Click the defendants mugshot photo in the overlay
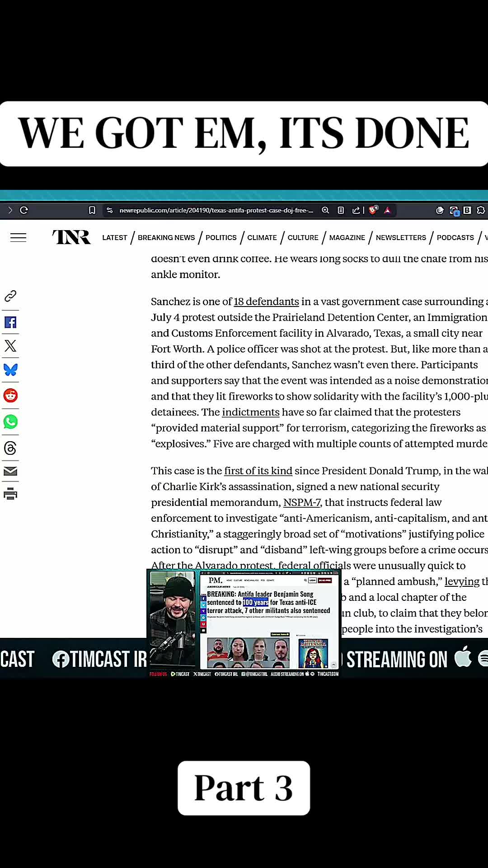Image resolution: width=488 pixels, height=868 pixels. [248, 653]
